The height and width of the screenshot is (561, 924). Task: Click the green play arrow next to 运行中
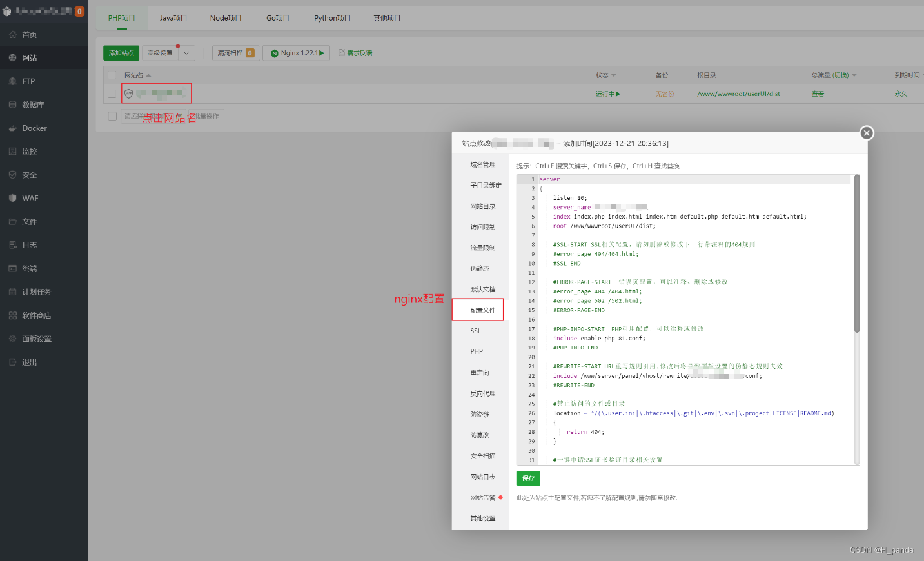(618, 94)
